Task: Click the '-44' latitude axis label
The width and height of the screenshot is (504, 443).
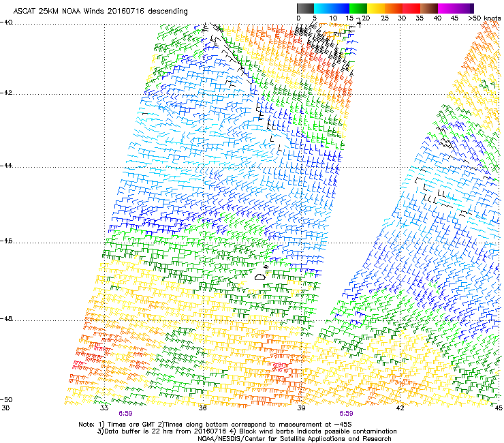Action: tap(6, 166)
